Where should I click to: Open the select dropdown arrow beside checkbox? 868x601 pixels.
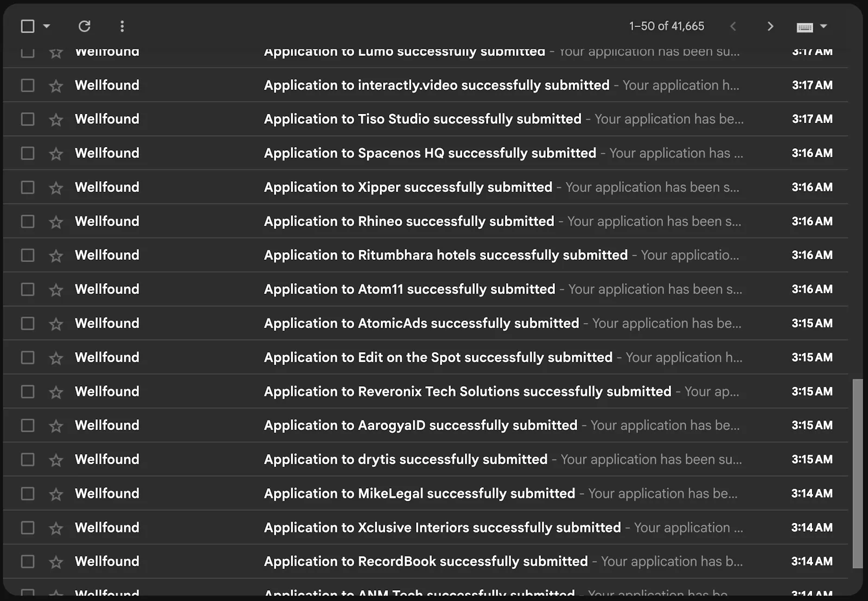click(x=47, y=26)
